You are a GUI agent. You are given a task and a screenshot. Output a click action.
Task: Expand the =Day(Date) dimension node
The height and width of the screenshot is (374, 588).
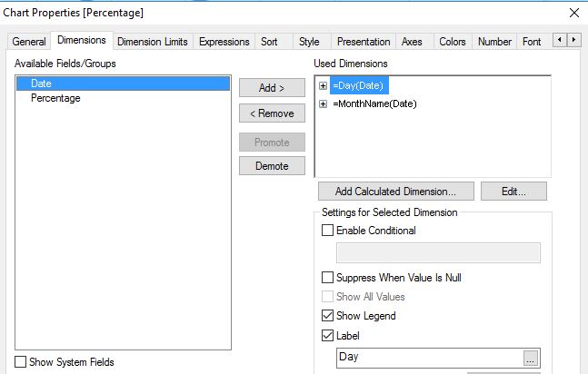point(323,85)
